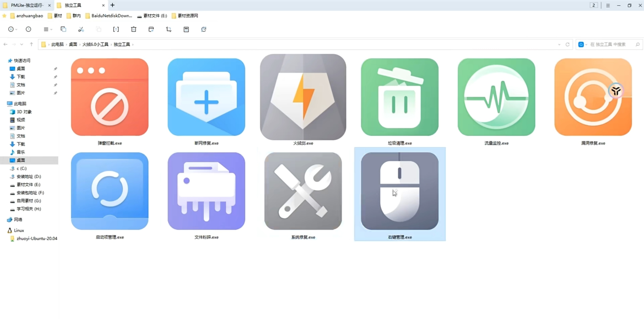Switch to the PMLite-独立运行 tab

[27, 5]
